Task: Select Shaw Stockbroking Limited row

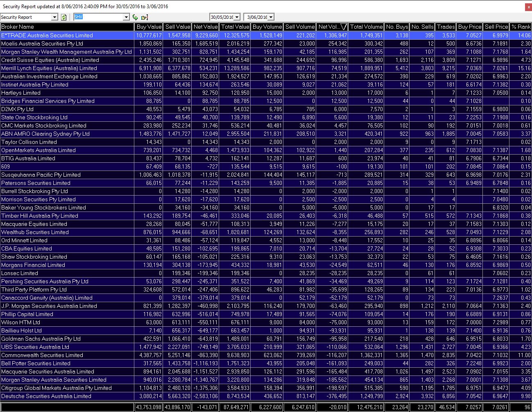Action: click(266, 257)
